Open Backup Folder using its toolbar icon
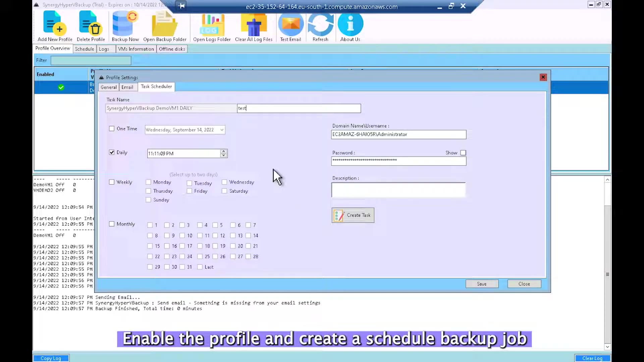This screenshot has width=644, height=362. tap(165, 23)
